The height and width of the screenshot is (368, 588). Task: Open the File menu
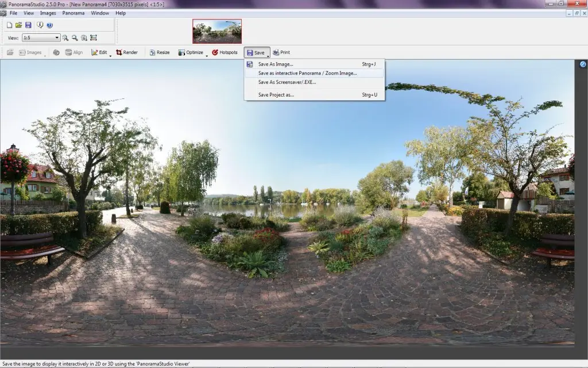pyautogui.click(x=14, y=13)
